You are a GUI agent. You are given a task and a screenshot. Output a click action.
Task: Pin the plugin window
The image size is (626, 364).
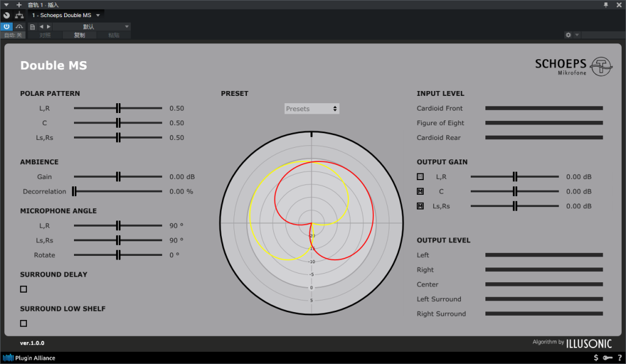pos(606,5)
